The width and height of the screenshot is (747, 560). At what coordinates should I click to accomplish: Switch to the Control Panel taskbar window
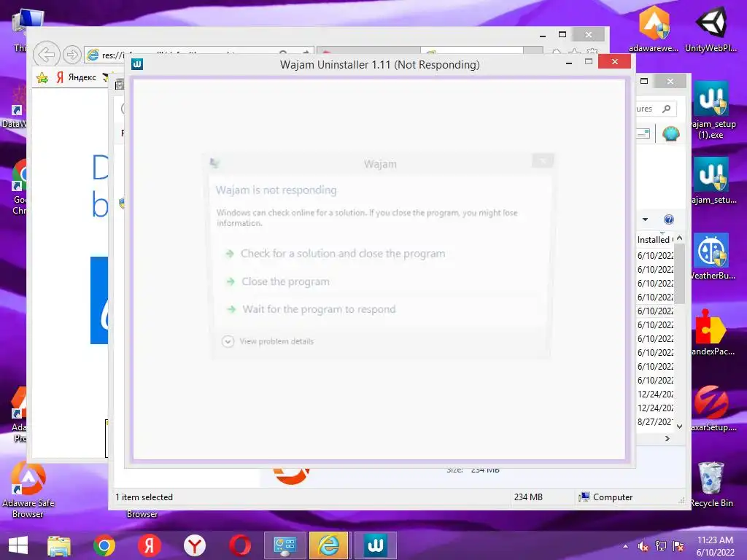coord(285,545)
